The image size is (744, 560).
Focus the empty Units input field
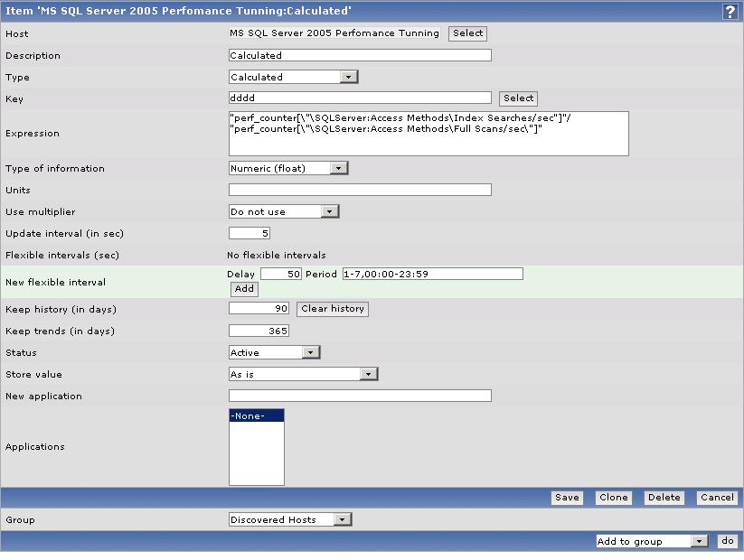pos(360,190)
